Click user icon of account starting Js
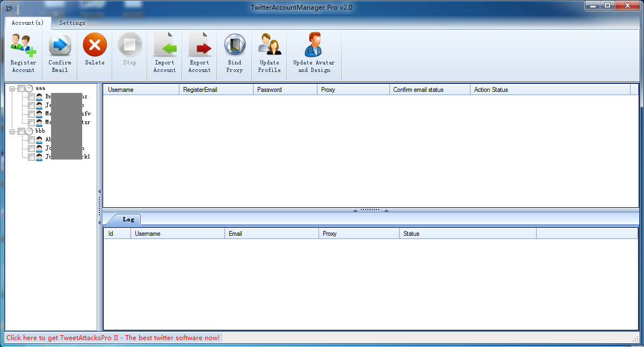The height and width of the screenshot is (347, 644). tap(39, 105)
